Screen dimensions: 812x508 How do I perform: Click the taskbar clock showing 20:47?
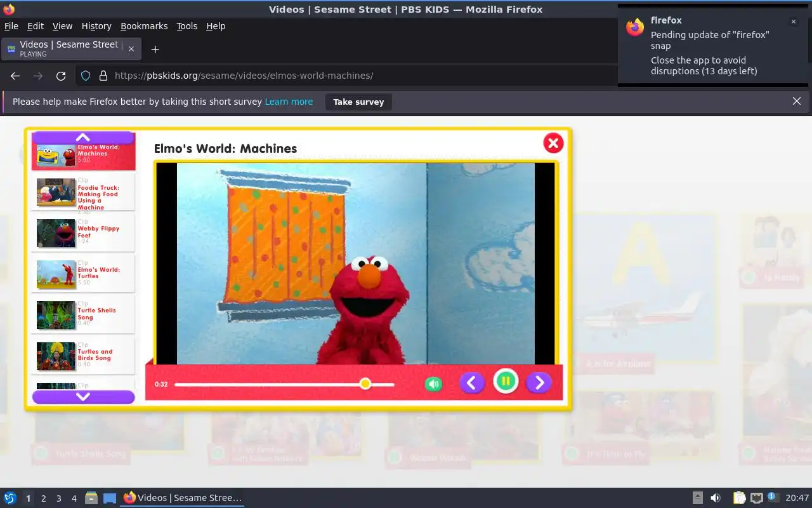[x=797, y=498]
